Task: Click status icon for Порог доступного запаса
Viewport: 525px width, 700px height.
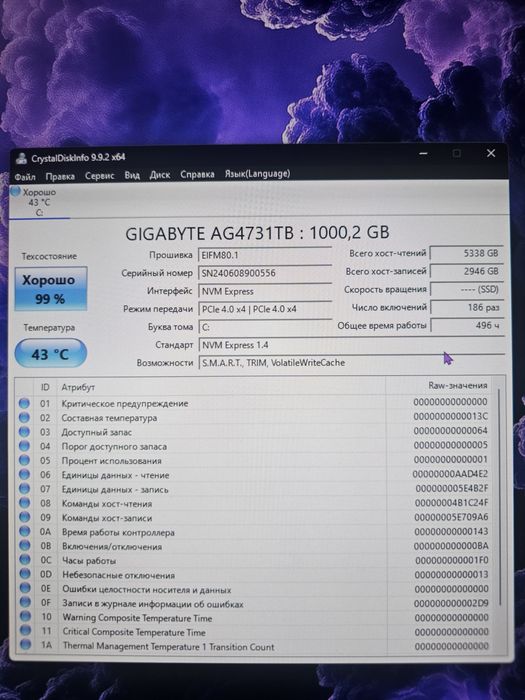Action: (x=24, y=446)
